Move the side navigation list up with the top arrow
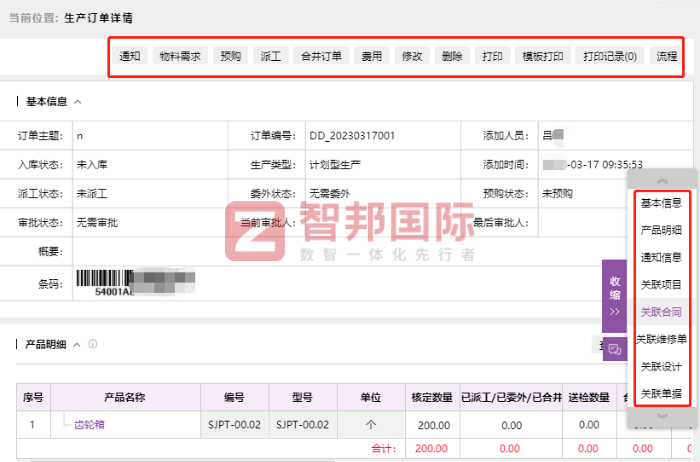 [662, 181]
